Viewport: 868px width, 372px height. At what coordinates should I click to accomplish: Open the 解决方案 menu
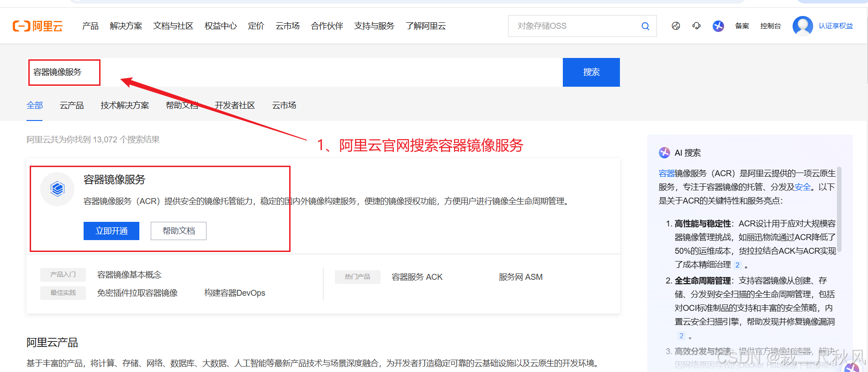[x=126, y=26]
